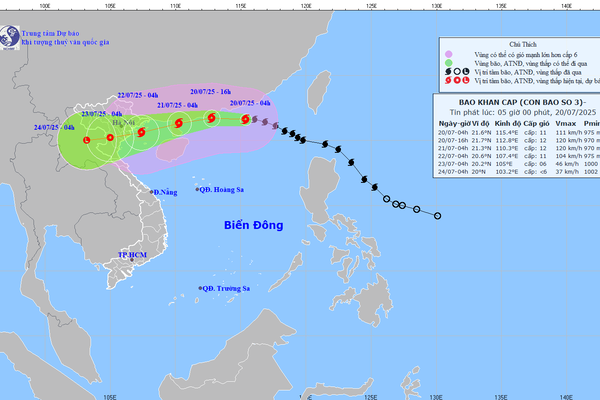600x400 pixels.
Task: Click the 'Trung tâm Dự báo' header text
Action: click(51, 33)
